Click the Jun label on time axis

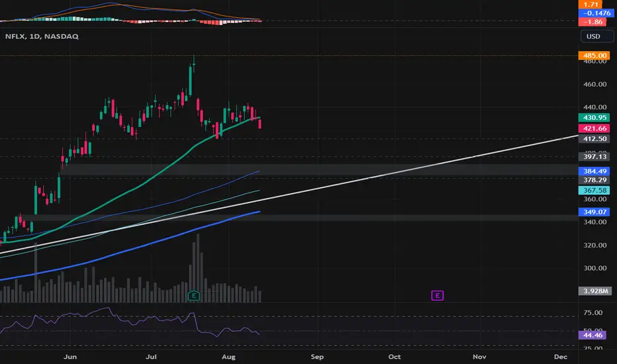(x=70, y=357)
